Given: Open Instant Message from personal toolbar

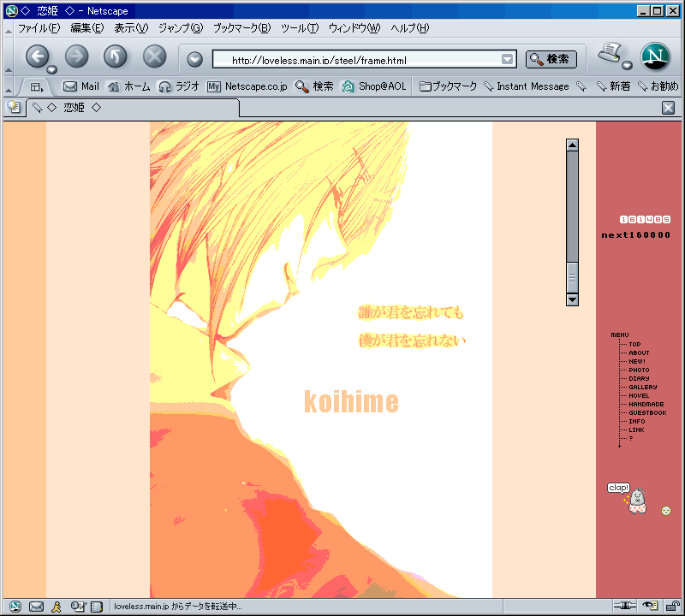Looking at the screenshot, I should 527,86.
